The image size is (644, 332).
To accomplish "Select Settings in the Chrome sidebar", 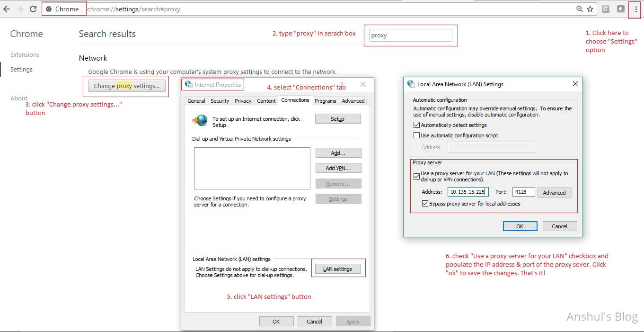I will [x=21, y=69].
